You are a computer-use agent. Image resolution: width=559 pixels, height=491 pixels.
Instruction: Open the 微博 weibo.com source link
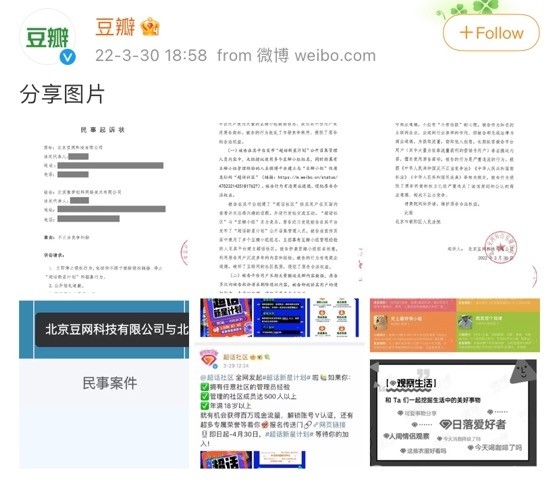pos(316,56)
